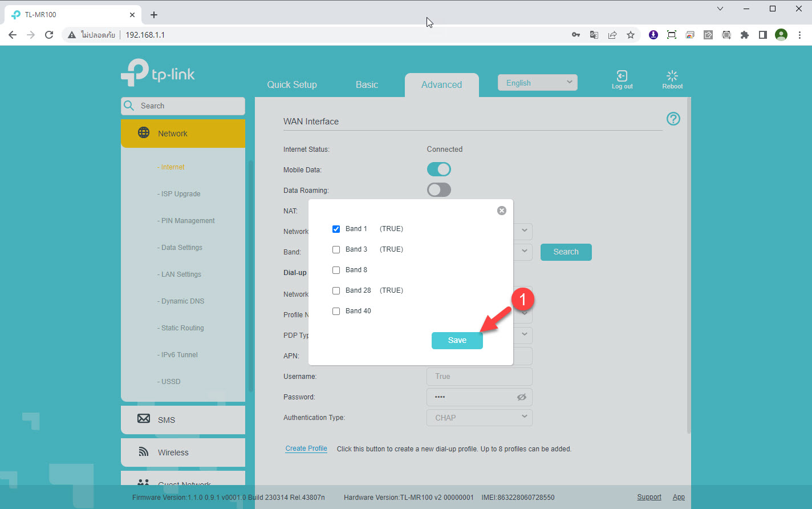The image size is (812, 509).
Task: Bookmark this page with star icon
Action: click(630, 35)
